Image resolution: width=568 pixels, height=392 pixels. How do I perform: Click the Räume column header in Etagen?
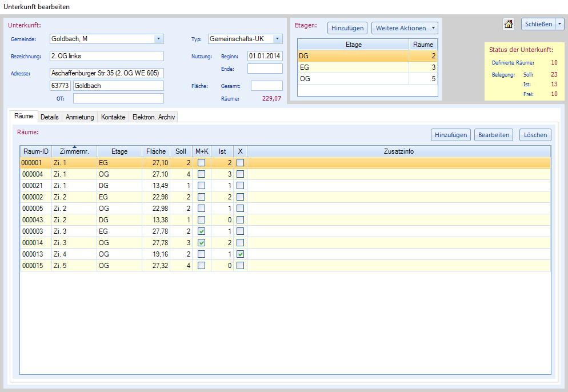(x=423, y=45)
